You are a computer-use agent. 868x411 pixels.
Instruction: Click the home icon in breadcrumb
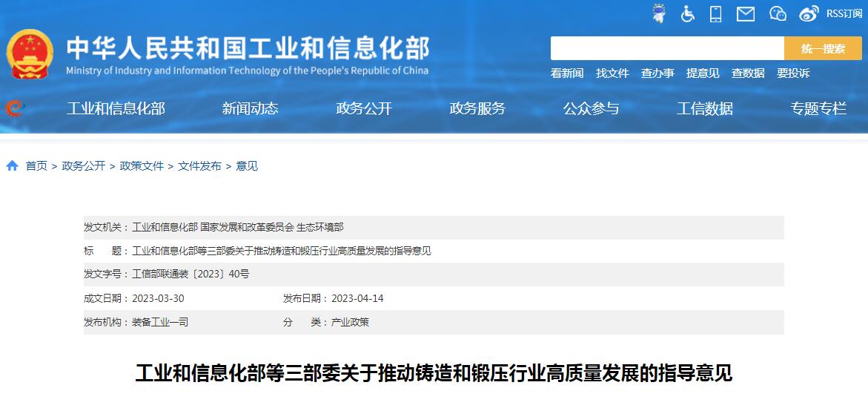point(13,166)
